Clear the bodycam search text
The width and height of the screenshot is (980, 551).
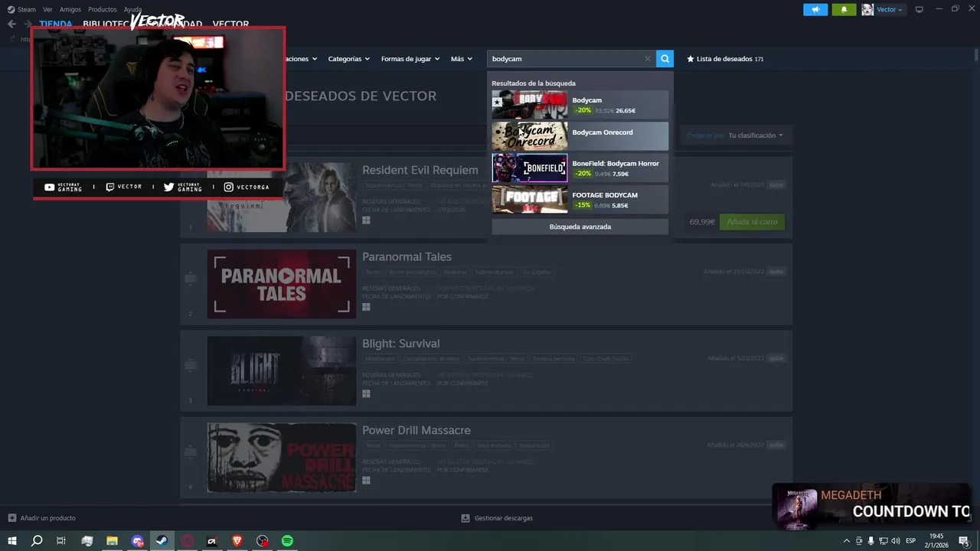click(647, 59)
